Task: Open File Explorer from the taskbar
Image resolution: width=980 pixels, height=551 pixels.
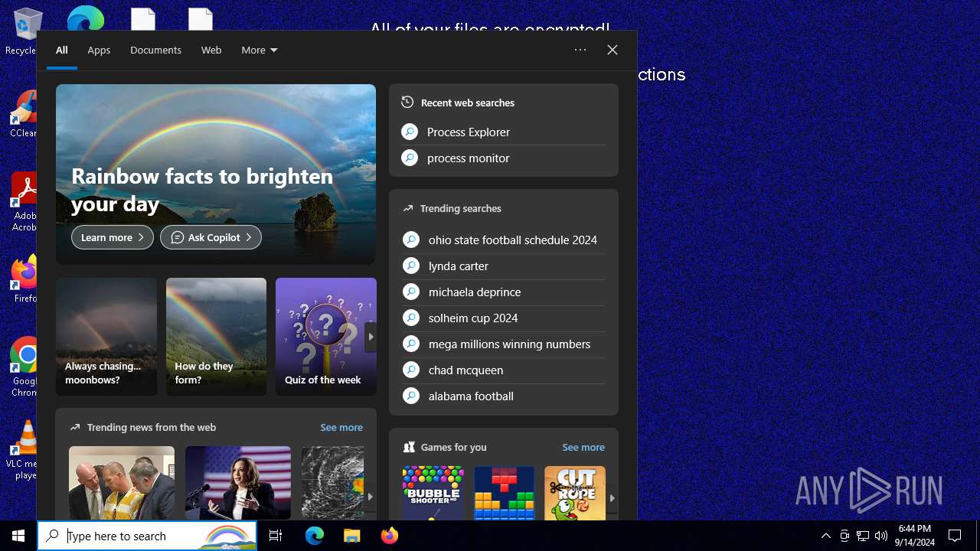Action: [x=352, y=536]
